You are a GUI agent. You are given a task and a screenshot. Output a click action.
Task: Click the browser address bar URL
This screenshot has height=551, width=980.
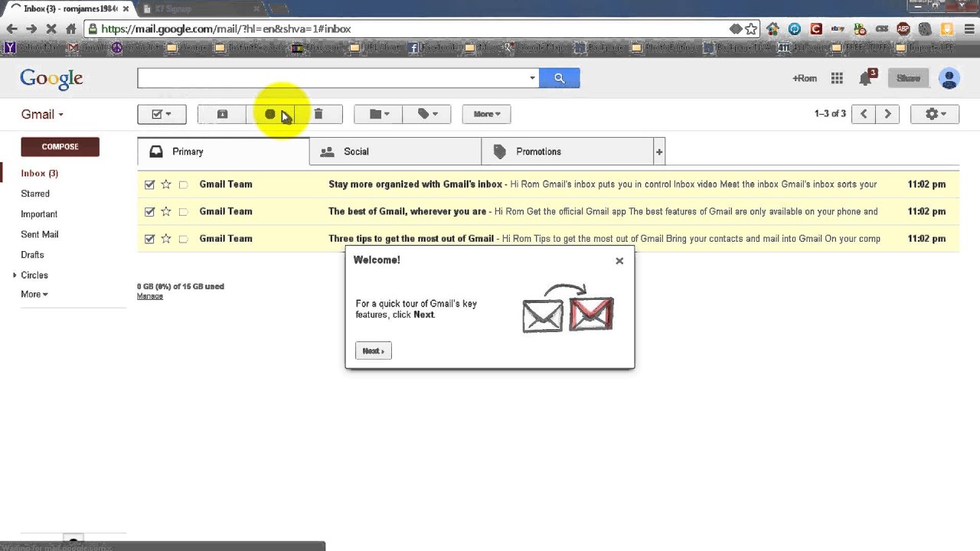pyautogui.click(x=226, y=29)
